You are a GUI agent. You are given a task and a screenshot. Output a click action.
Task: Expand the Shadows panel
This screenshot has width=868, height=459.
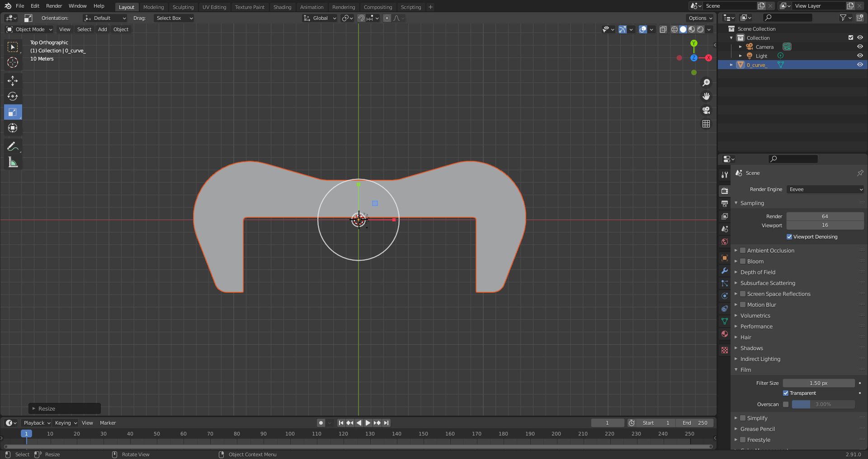[x=751, y=348]
